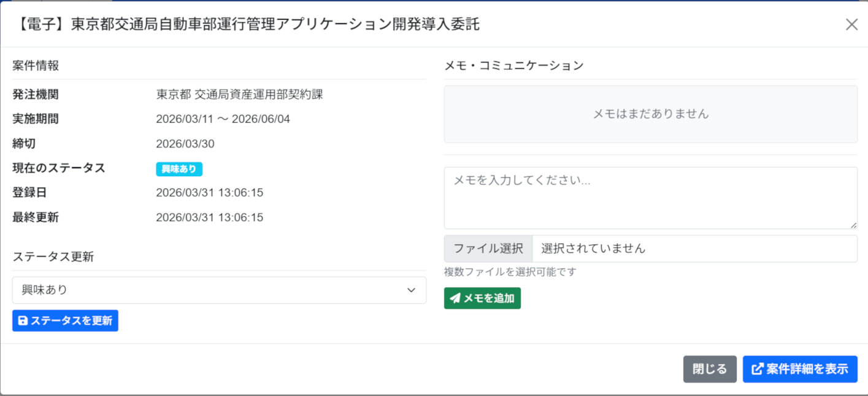This screenshot has width=868, height=396.
Task: Click the X close icon of the dialog
Action: click(x=851, y=24)
